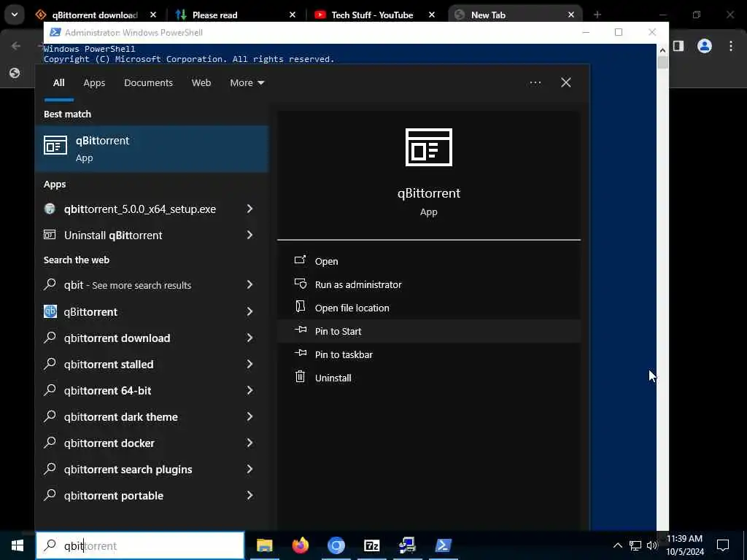Switch to qBittorrent download browser tab

(94, 15)
